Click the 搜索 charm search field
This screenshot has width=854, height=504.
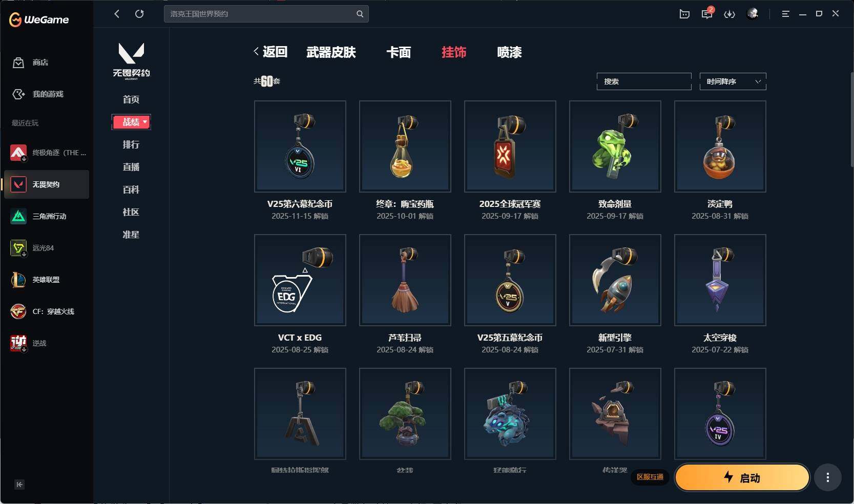(644, 81)
